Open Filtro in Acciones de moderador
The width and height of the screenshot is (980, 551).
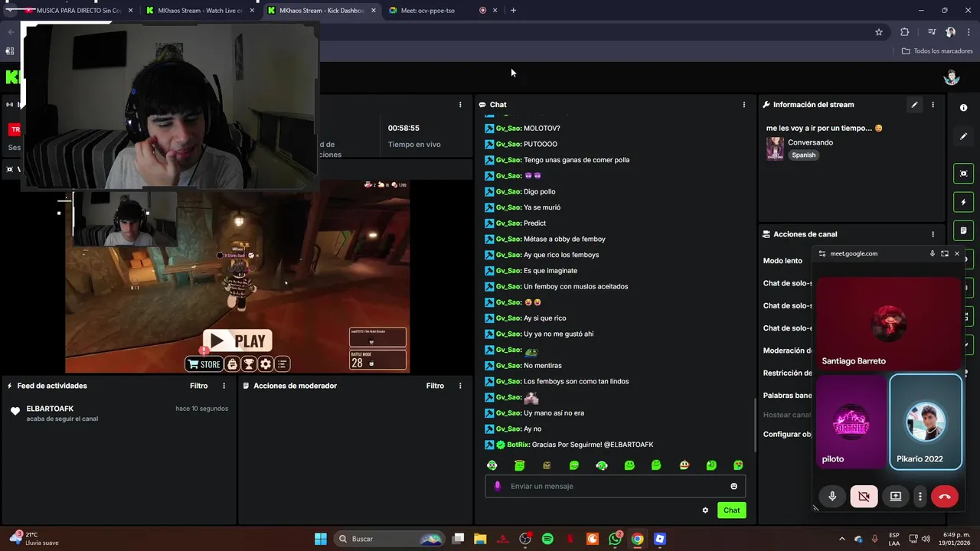pos(435,386)
